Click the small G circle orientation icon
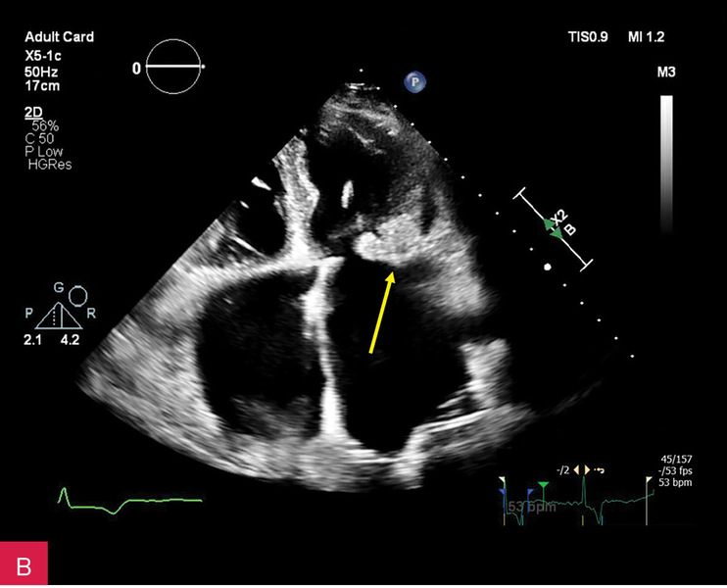 (x=79, y=293)
